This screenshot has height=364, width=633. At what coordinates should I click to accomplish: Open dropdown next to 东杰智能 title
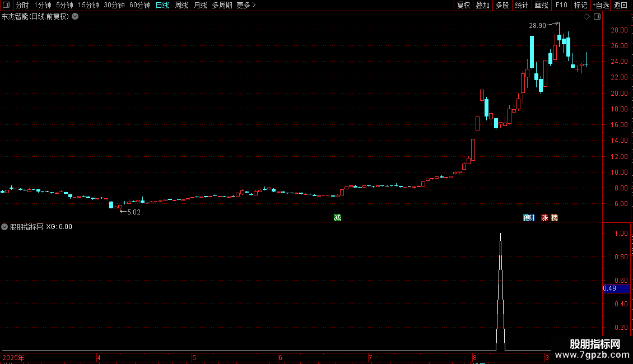75,17
